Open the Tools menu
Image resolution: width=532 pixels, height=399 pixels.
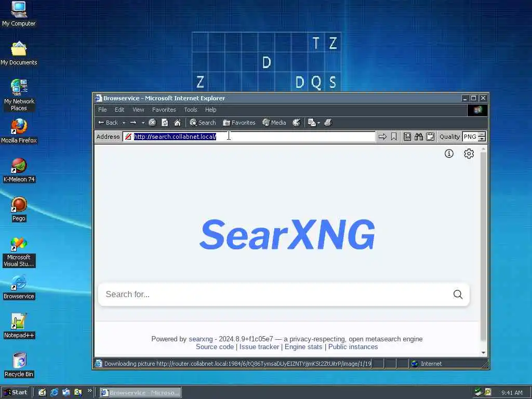tap(191, 110)
